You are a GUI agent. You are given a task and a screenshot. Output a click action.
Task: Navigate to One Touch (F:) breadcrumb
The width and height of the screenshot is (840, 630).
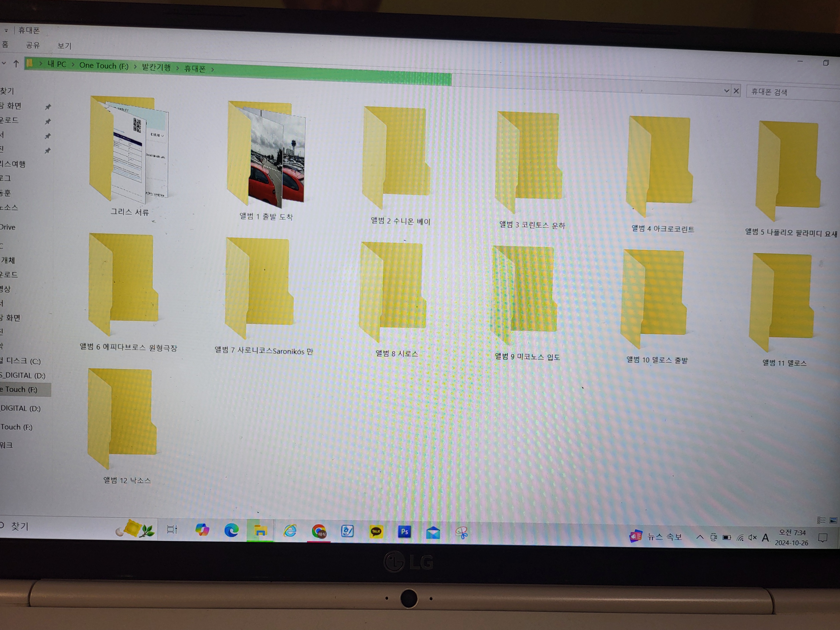(x=104, y=66)
